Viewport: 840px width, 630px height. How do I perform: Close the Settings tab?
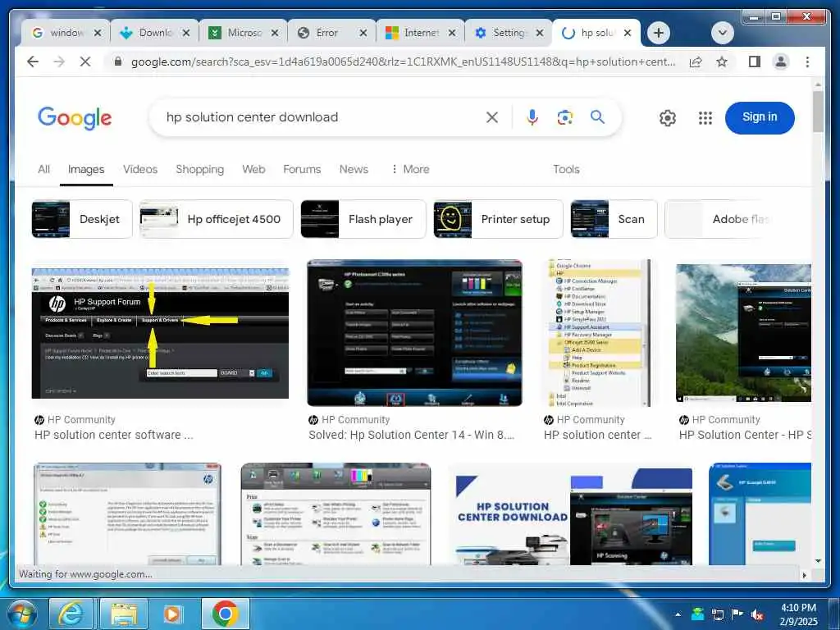click(x=540, y=33)
